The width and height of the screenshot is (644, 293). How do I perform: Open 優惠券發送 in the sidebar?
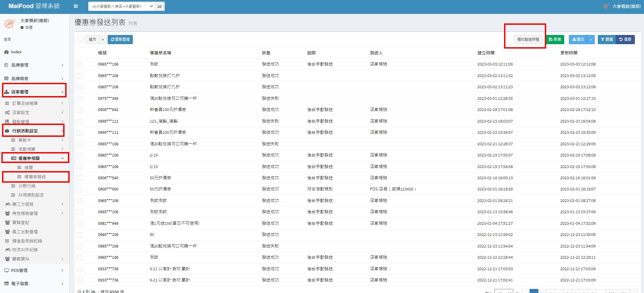pyautogui.click(x=35, y=177)
